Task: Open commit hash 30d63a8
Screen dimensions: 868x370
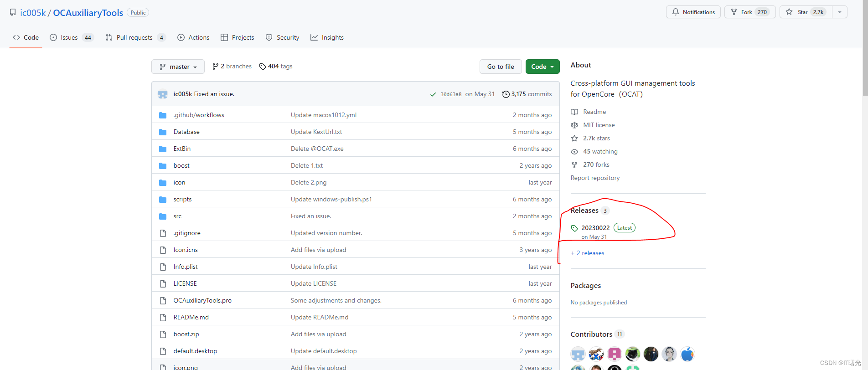Action: [x=451, y=94]
